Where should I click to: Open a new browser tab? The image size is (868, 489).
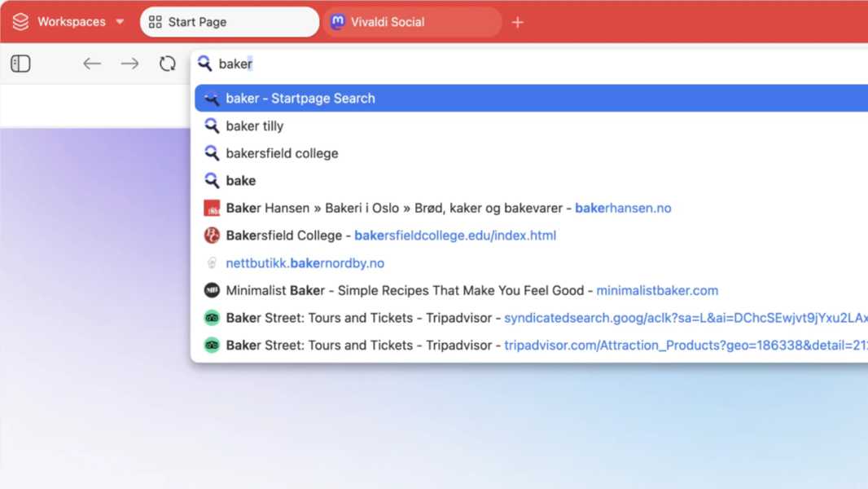pyautogui.click(x=517, y=21)
